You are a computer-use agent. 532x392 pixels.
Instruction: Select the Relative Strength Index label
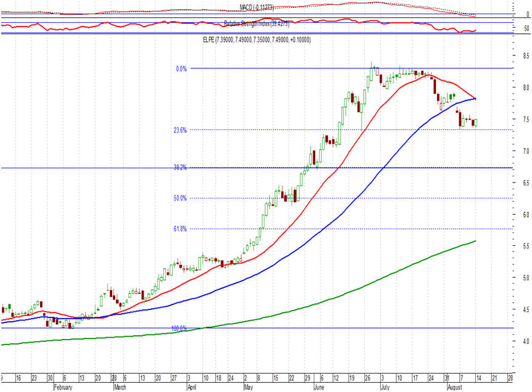pos(256,24)
